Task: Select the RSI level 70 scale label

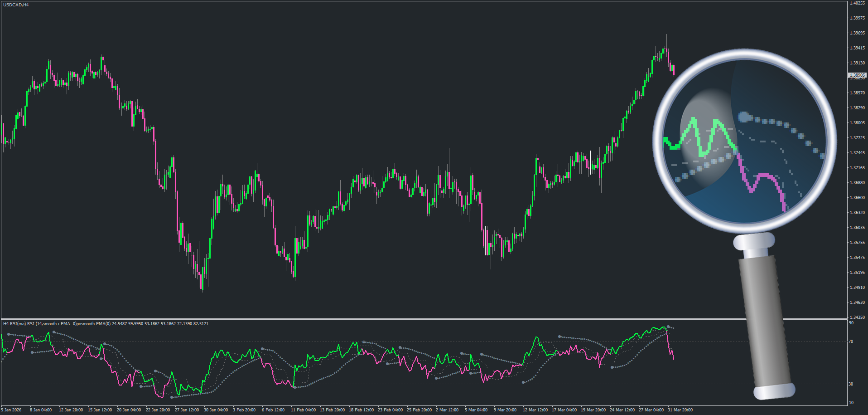Action: [851, 342]
